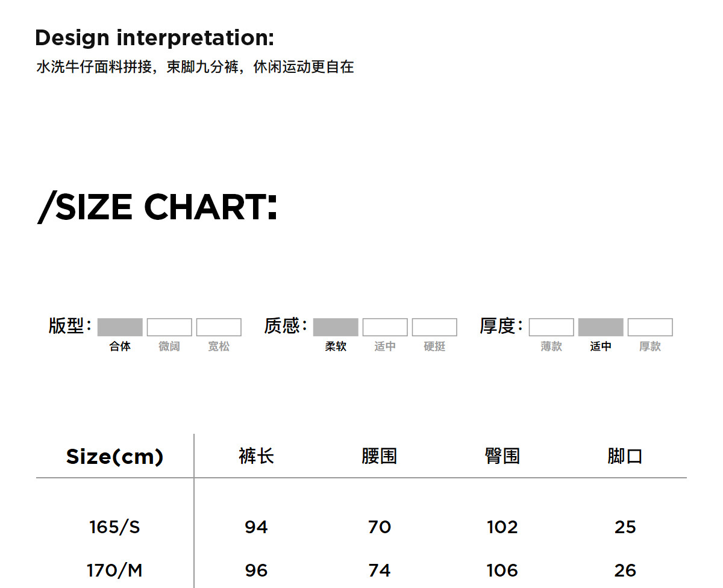This screenshot has width=723, height=588.
Task: Click the 102 hip value cell
Action: point(502,527)
